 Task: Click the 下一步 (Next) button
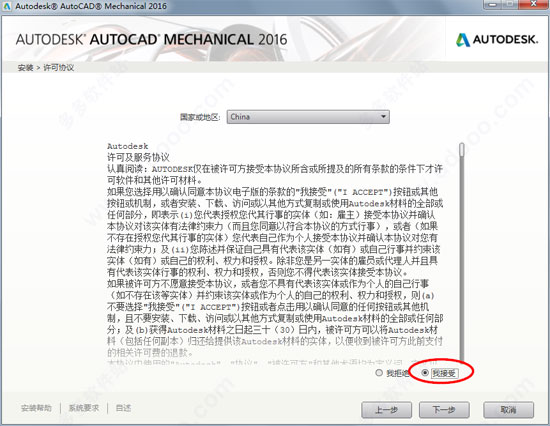click(x=444, y=410)
